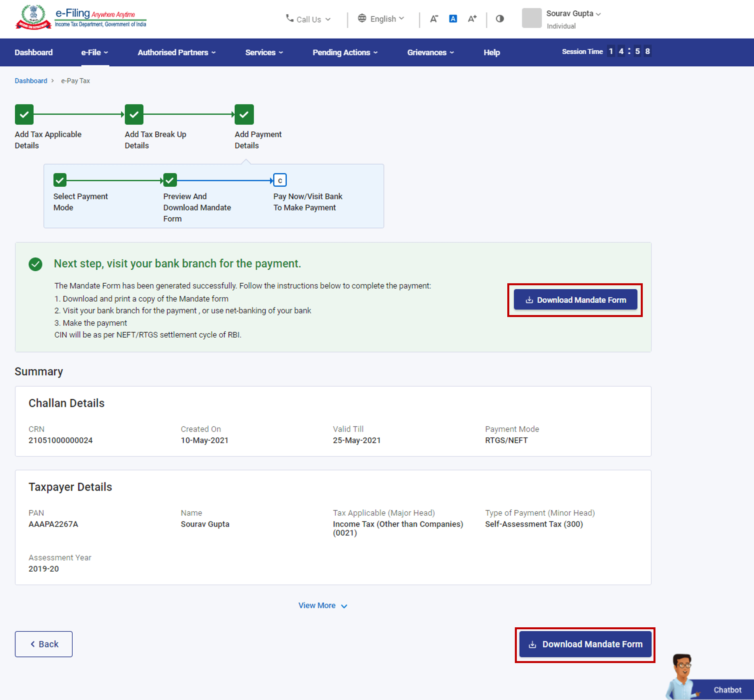Click the green success checkmark icon

[x=36, y=264]
